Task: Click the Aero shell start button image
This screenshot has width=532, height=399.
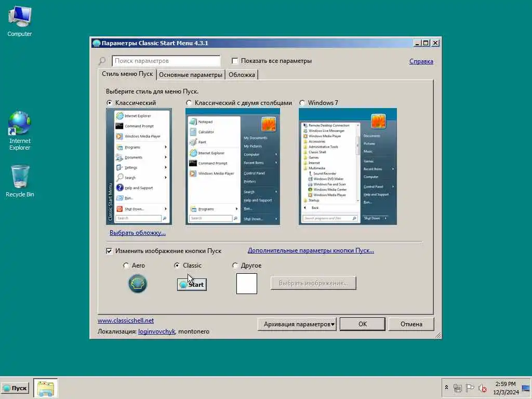Action: pyautogui.click(x=137, y=283)
